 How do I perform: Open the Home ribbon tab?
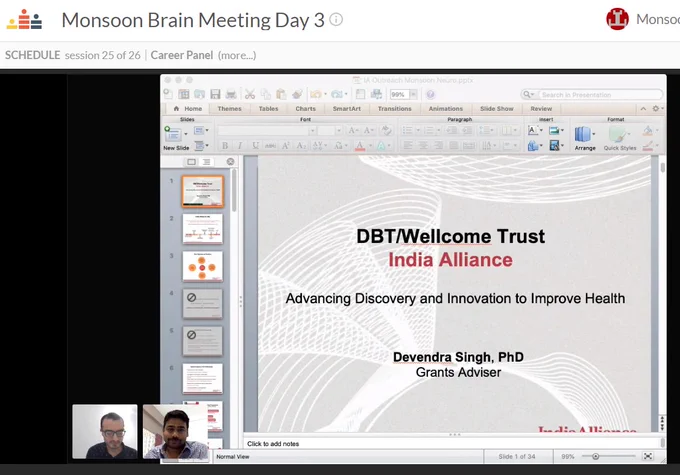[x=188, y=108]
